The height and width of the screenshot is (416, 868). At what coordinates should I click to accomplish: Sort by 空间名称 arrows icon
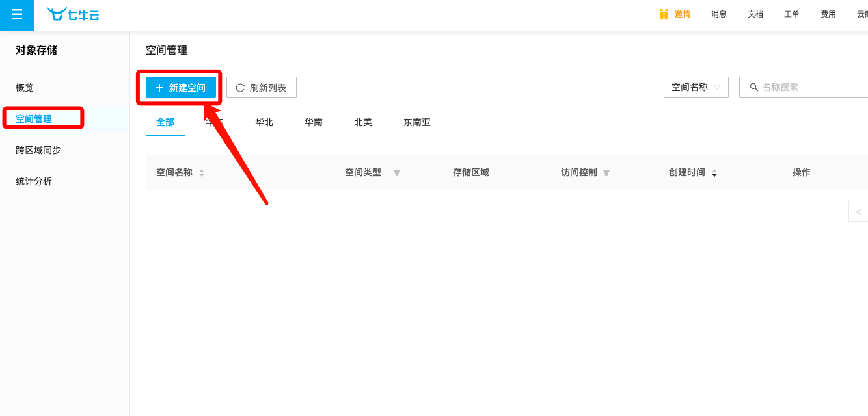click(202, 173)
